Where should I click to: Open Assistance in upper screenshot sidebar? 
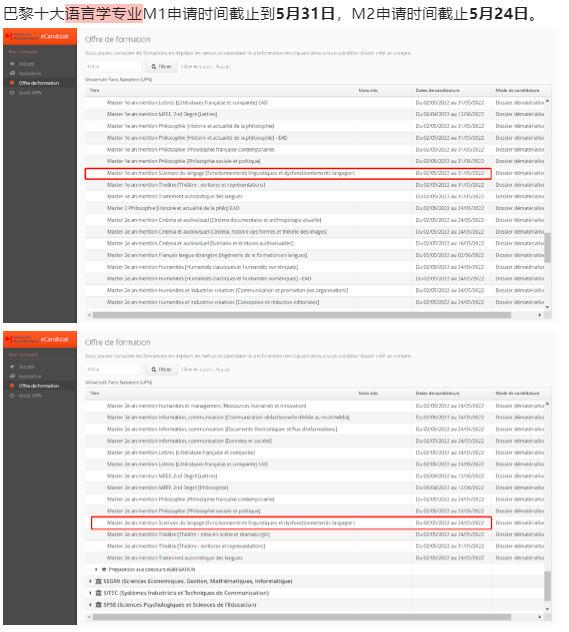pyautogui.click(x=30, y=73)
